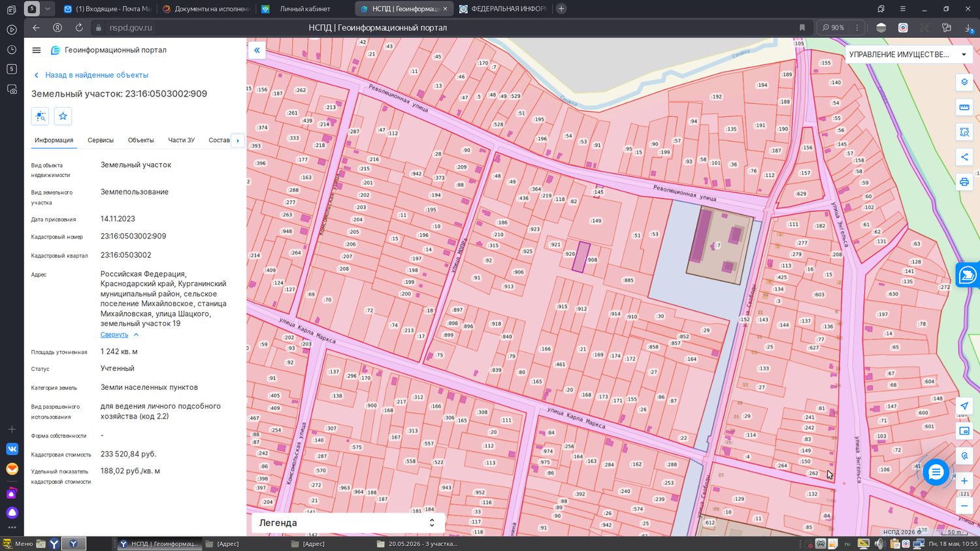Open the УПРАВЛЕНИЕ ИМУЩЕСТВЕ... dropdown

(x=908, y=54)
